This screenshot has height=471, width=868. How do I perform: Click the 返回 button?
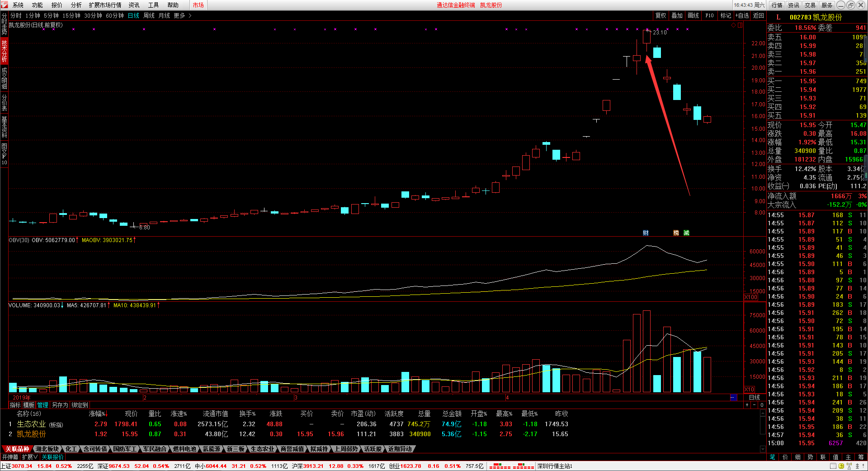(758, 15)
